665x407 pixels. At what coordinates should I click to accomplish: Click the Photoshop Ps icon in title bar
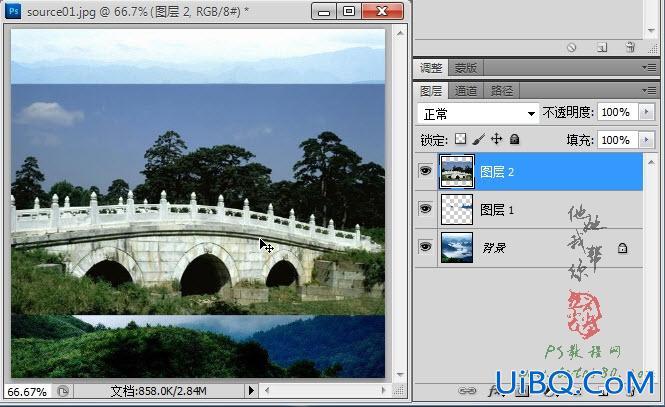pyautogui.click(x=13, y=11)
